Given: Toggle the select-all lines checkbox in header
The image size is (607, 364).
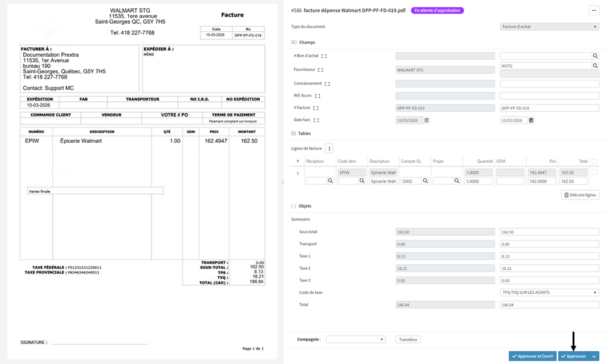Looking at the screenshot, I should pos(595,162).
